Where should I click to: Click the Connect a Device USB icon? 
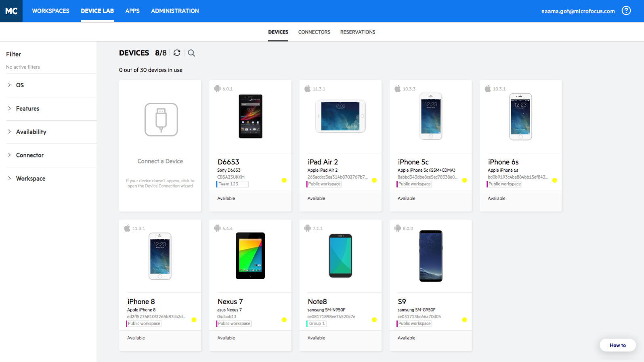pyautogui.click(x=161, y=120)
